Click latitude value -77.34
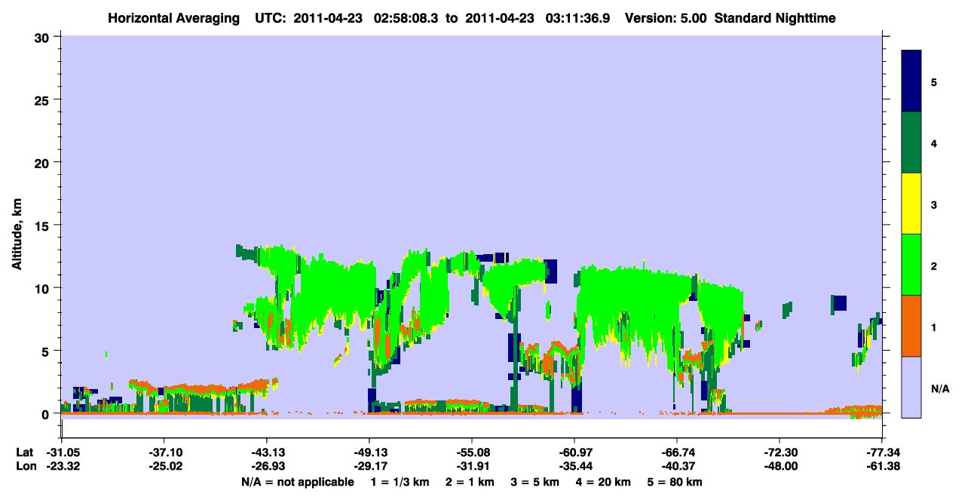Viewport: 980px width, 503px height. [x=881, y=452]
